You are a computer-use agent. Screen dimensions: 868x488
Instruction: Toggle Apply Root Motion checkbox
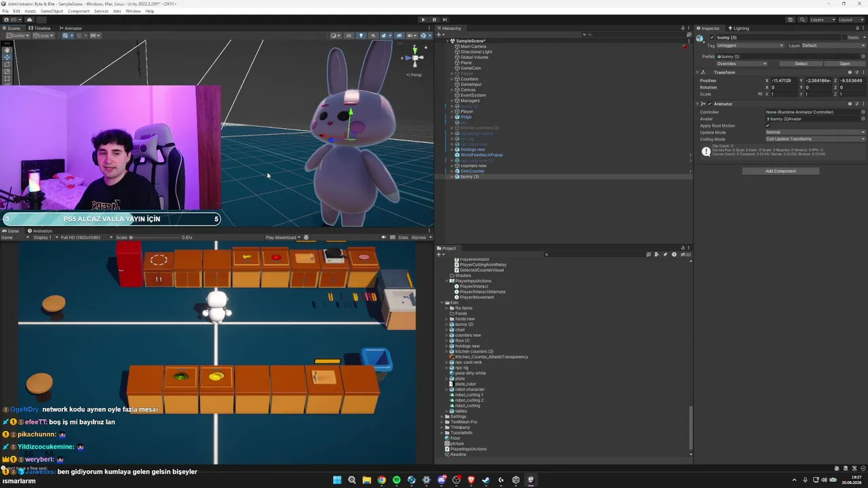pyautogui.click(x=768, y=125)
